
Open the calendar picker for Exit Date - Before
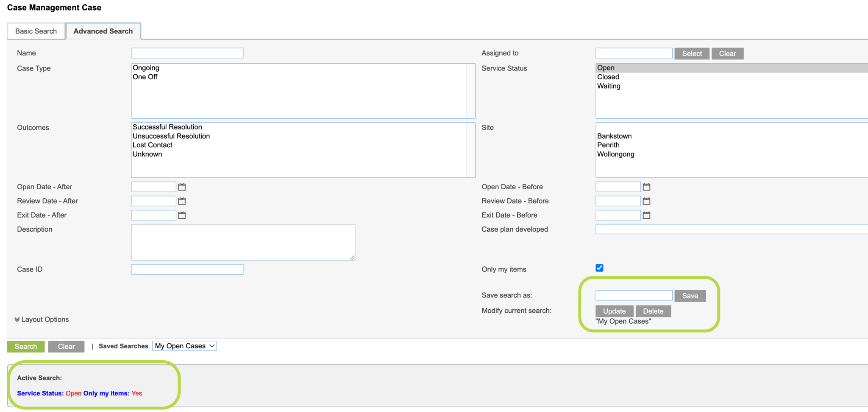[x=646, y=215]
